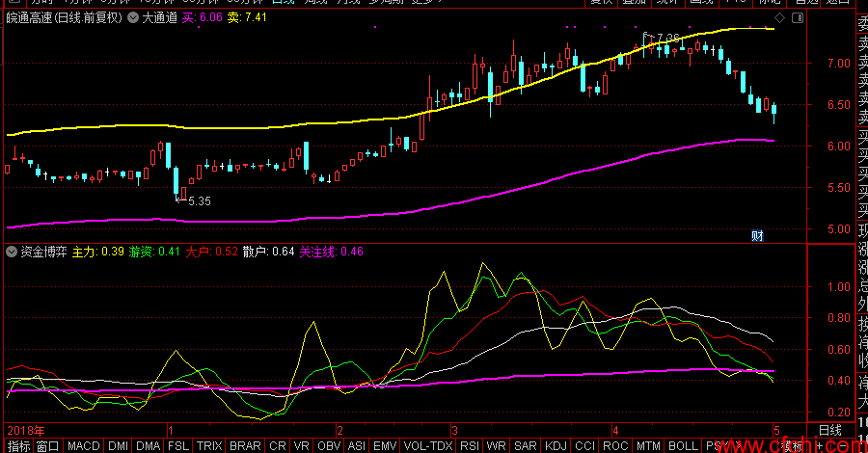Activate the CCI indicator tab

click(x=584, y=446)
